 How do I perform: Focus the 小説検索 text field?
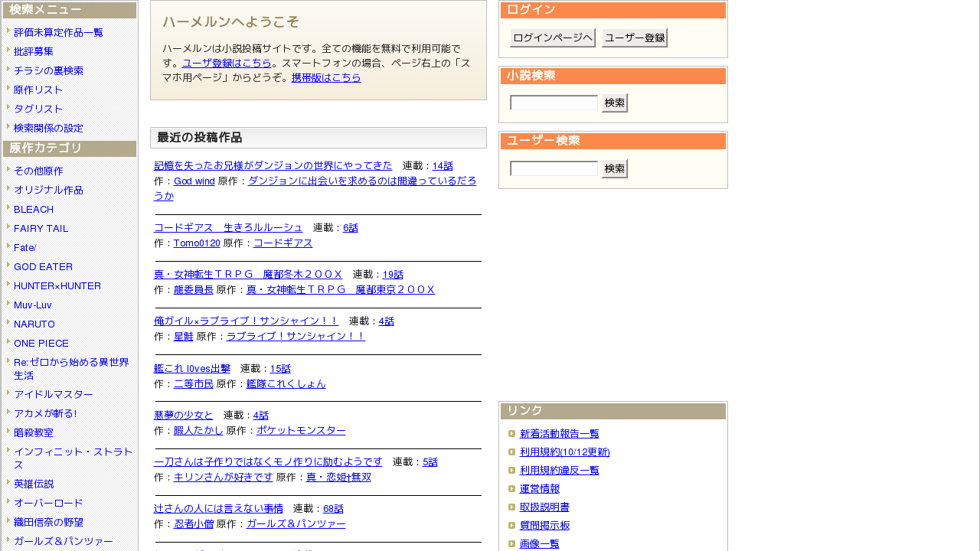(554, 103)
